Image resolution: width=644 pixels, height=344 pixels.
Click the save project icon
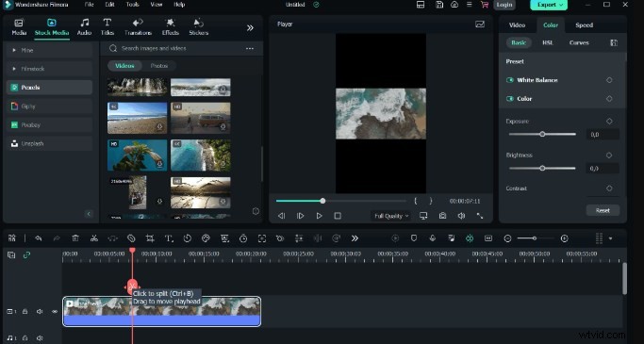coord(439,5)
